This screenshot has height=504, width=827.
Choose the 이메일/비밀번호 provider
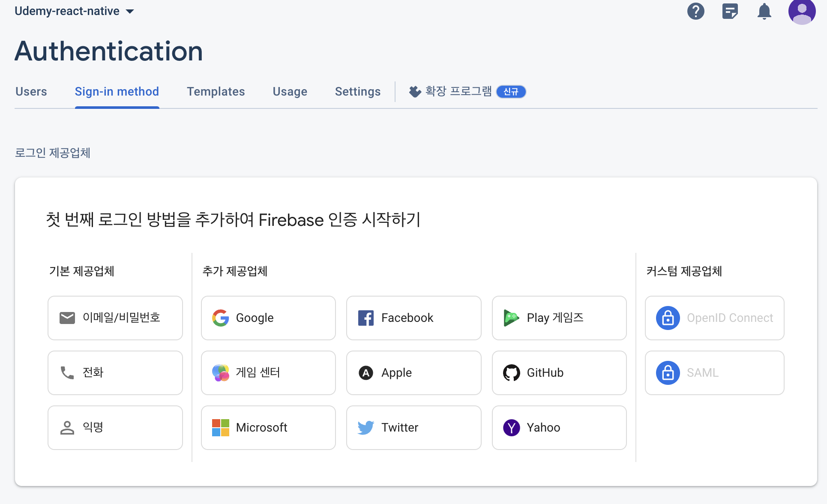pos(115,318)
